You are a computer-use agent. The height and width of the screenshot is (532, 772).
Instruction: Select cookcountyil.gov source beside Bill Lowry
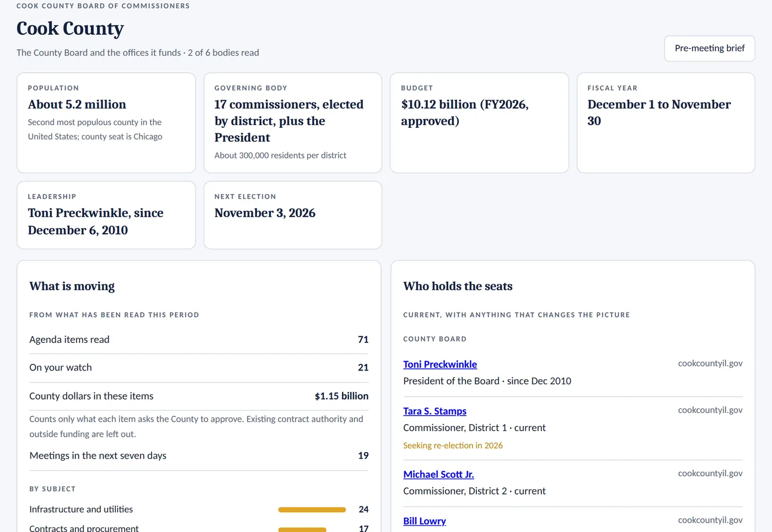710,520
